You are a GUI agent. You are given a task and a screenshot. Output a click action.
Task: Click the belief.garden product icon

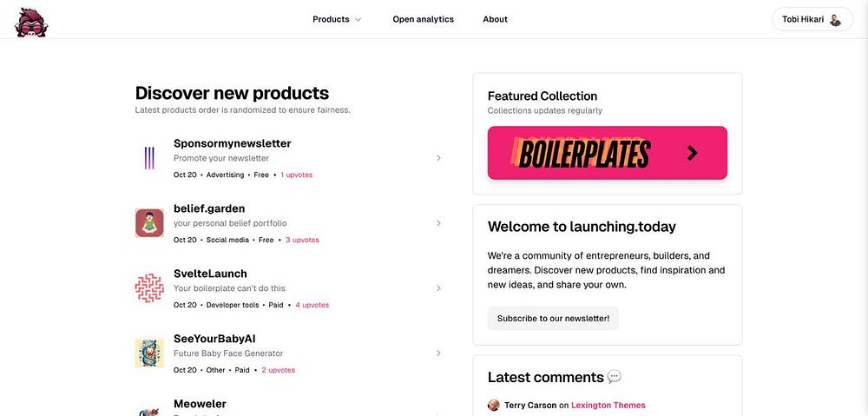[149, 222]
